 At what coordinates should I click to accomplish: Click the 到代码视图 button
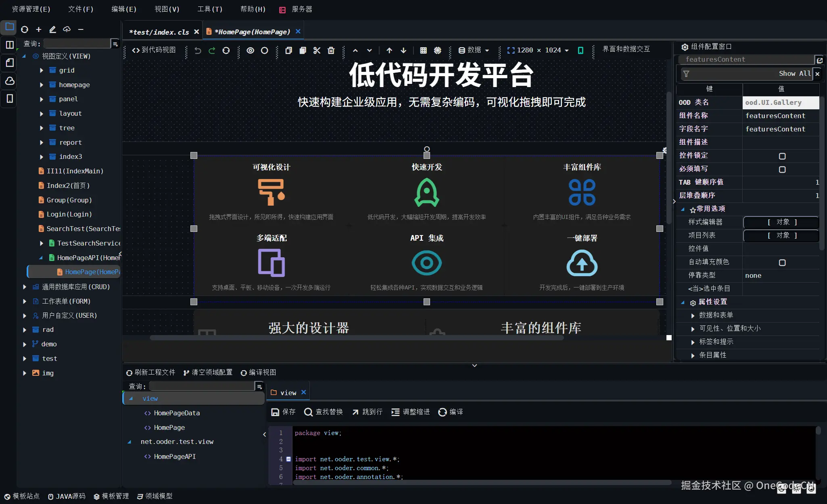(154, 50)
